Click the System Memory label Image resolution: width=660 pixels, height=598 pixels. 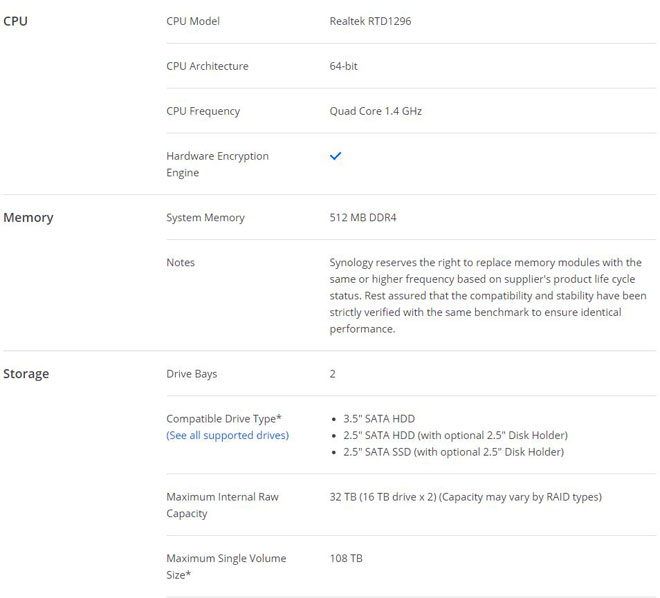(205, 218)
